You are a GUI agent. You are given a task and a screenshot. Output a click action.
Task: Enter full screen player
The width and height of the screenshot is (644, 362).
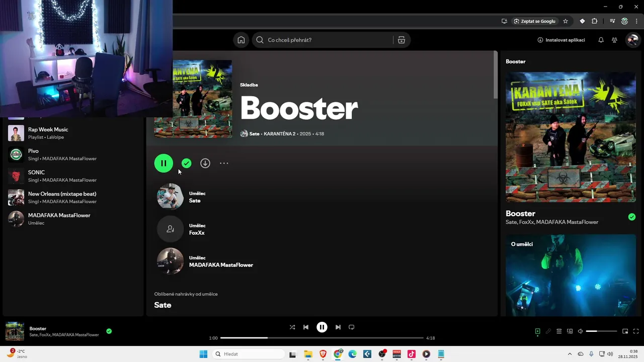[636, 331]
